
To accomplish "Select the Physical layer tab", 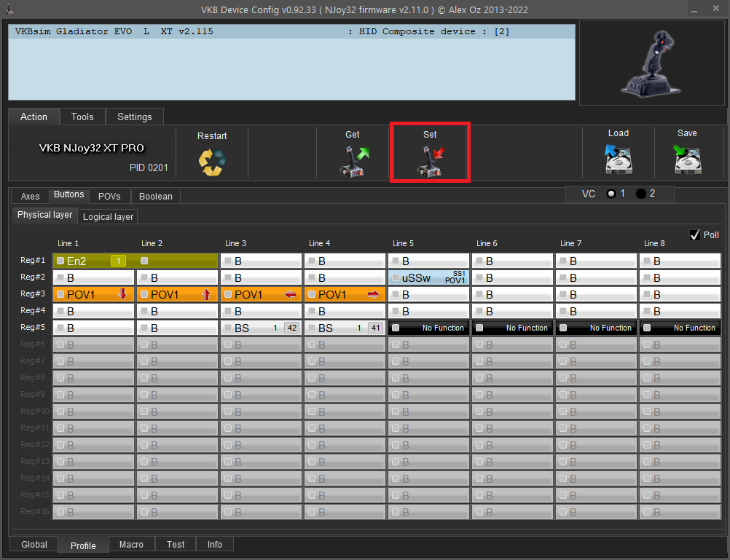I will [x=44, y=215].
